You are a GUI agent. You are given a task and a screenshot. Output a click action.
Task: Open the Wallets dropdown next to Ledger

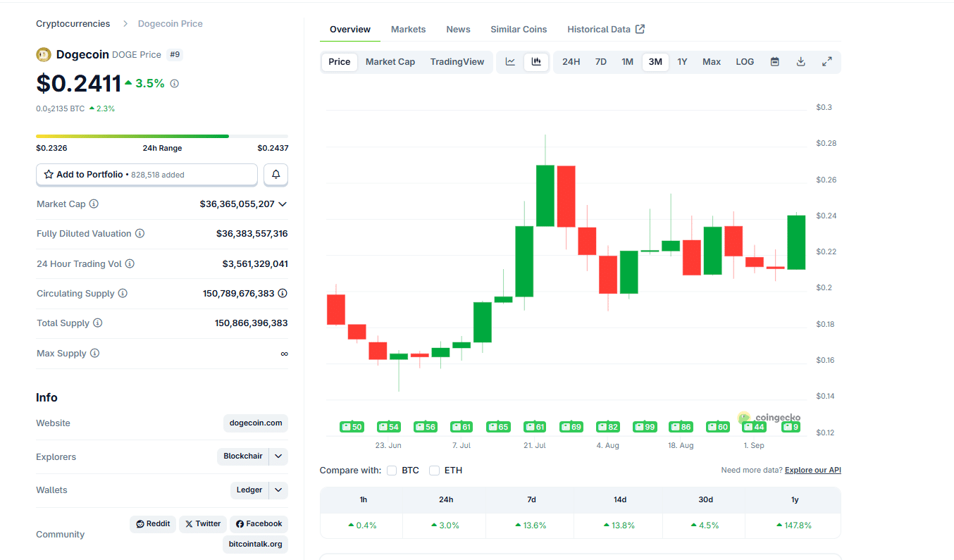point(278,490)
